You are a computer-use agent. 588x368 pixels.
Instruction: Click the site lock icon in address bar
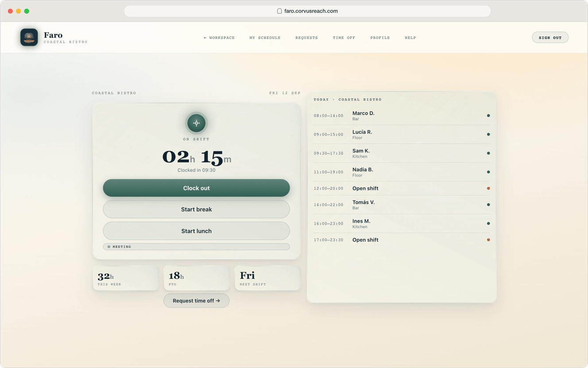(x=279, y=11)
